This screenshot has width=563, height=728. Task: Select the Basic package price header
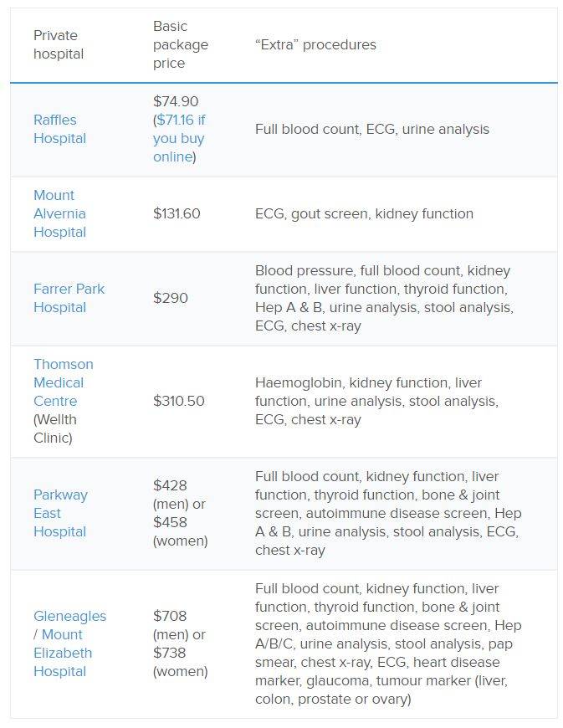pyautogui.click(x=181, y=44)
